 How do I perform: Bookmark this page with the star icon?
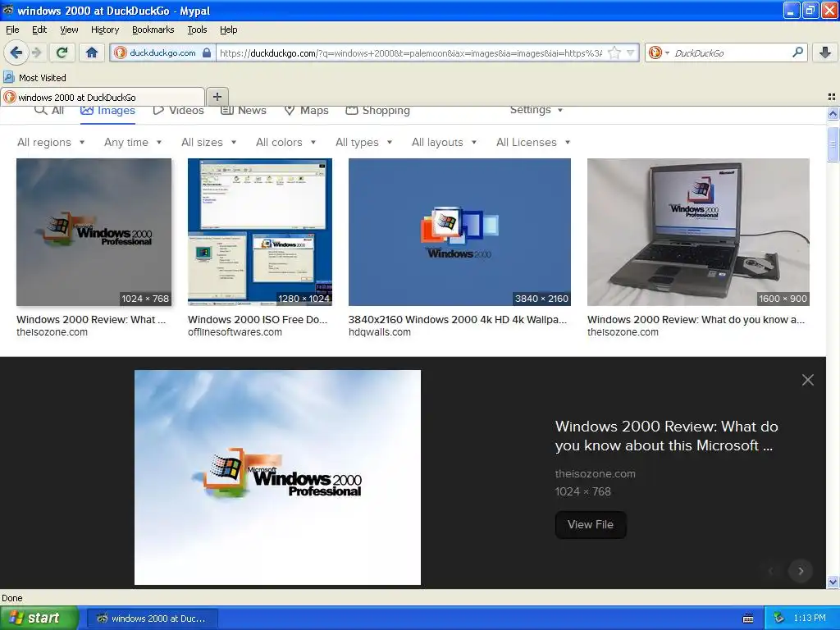(614, 52)
